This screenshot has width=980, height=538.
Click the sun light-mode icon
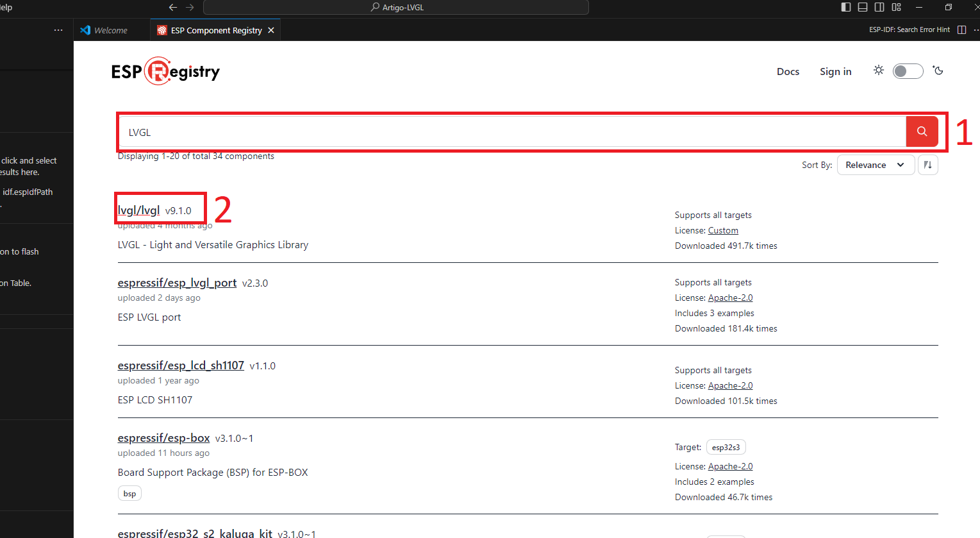(879, 71)
